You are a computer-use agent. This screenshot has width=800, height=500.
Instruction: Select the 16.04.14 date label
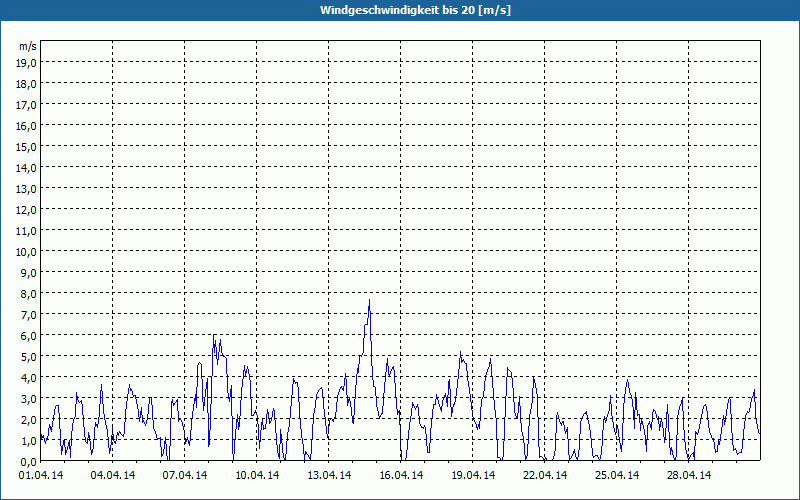click(401, 476)
